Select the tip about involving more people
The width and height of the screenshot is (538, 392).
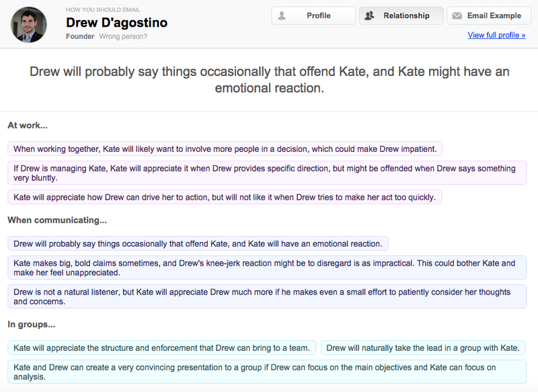[x=225, y=149]
